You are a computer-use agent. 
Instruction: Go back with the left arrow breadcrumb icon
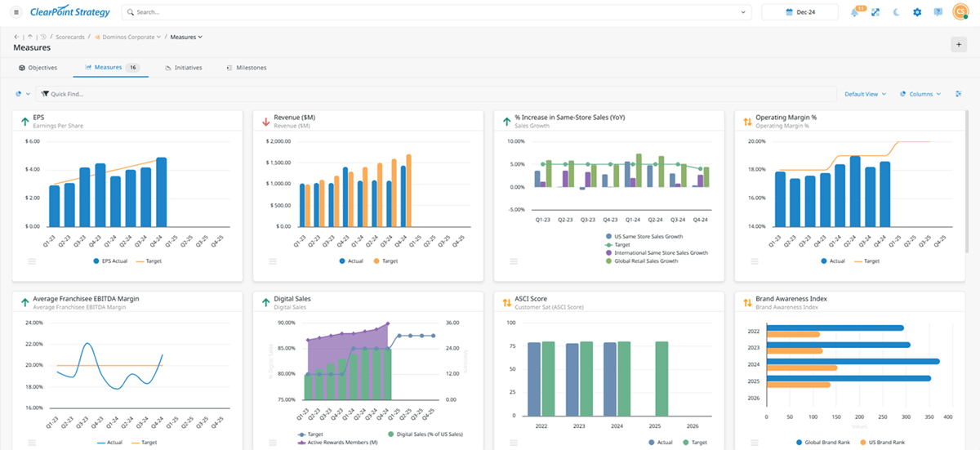(x=17, y=37)
